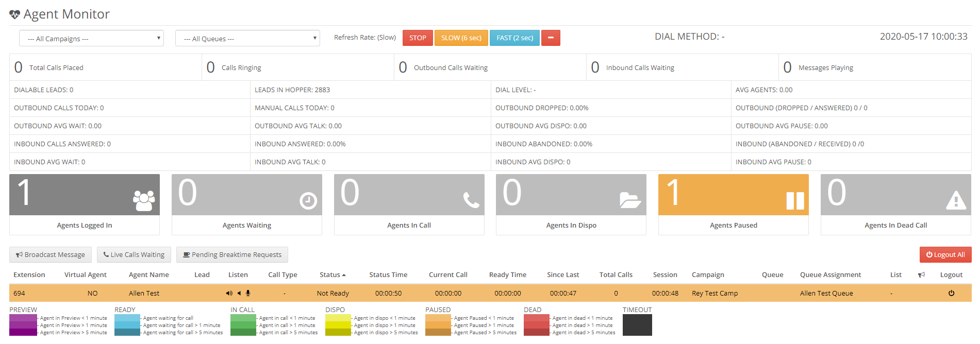The width and height of the screenshot is (980, 344).
Task: Click the megaphone icon in table header
Action: coord(921,275)
